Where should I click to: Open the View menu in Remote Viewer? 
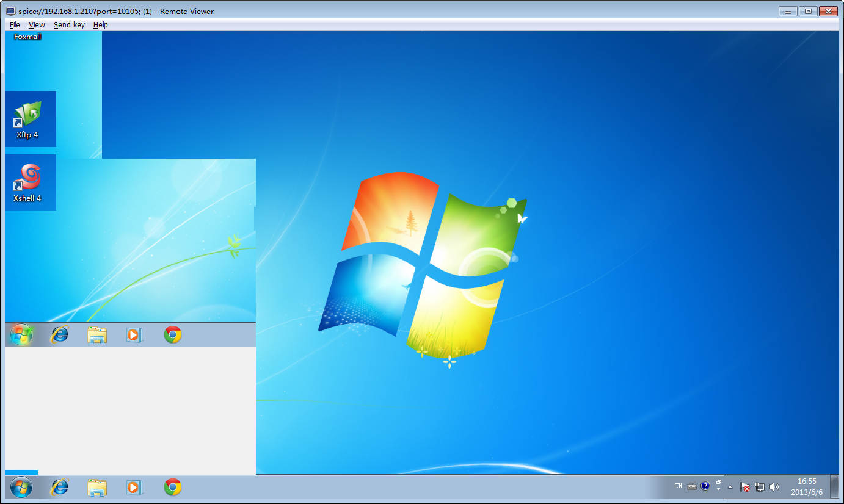coord(37,25)
